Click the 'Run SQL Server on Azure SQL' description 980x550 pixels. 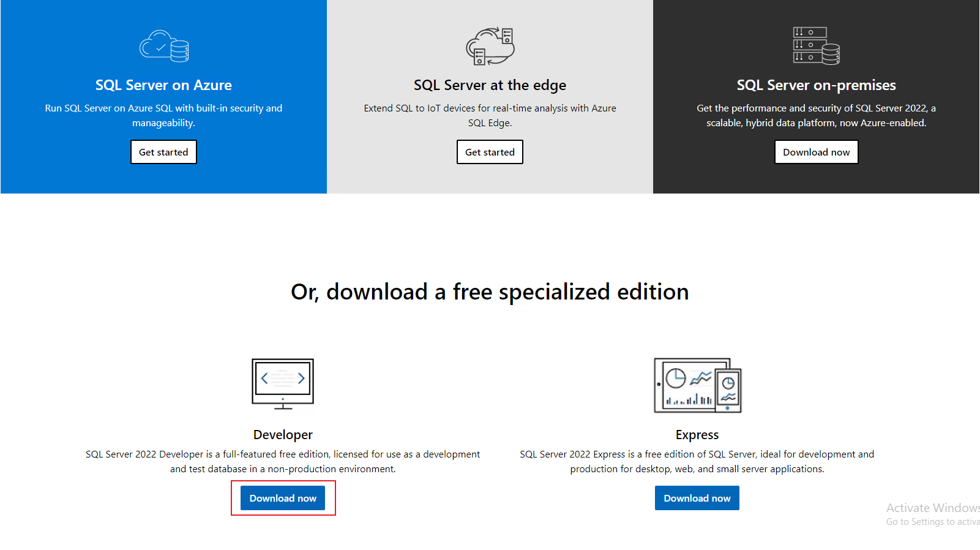click(163, 115)
